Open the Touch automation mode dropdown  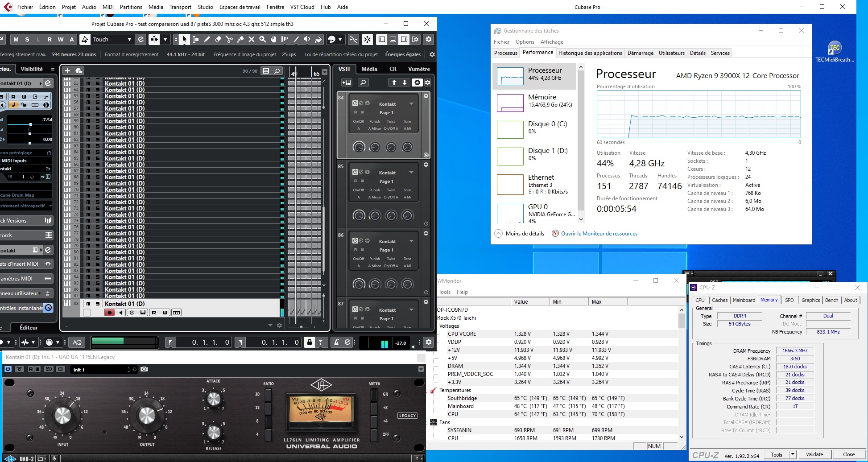pyautogui.click(x=129, y=39)
